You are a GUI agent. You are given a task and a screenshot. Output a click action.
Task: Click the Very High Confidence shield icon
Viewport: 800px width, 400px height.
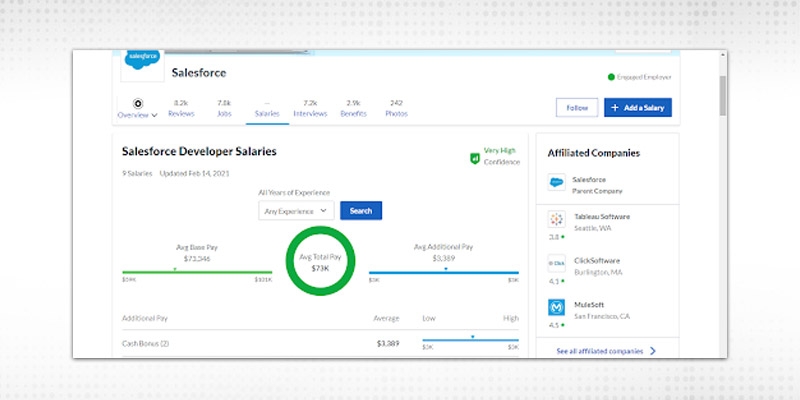[x=475, y=158]
